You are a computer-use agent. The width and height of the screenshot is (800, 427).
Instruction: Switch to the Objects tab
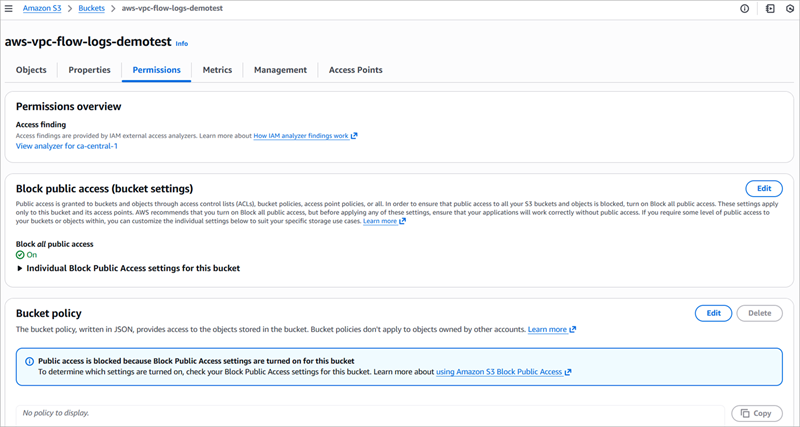tap(31, 70)
